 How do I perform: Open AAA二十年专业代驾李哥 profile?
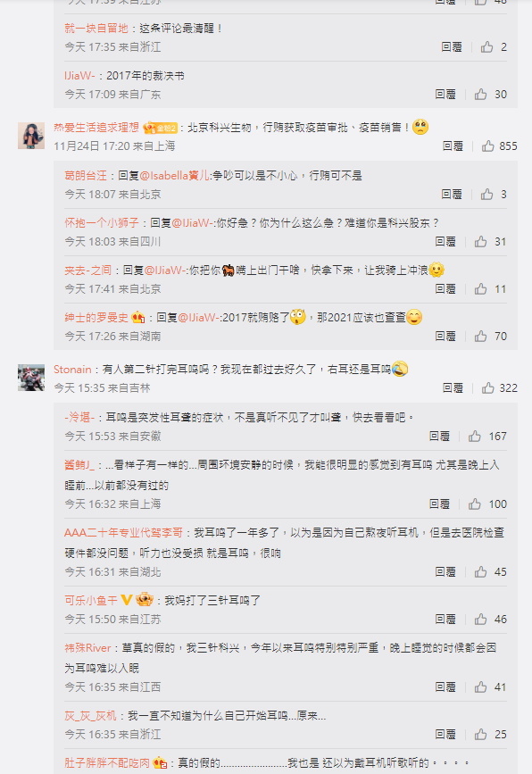(123, 533)
